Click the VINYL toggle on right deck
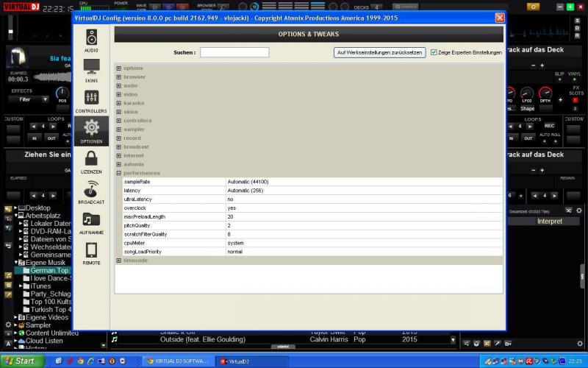 (x=574, y=77)
